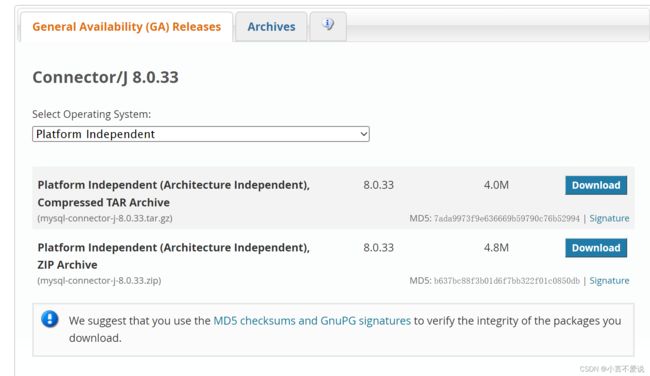Click the Compressed TAR Archive title
Viewport: 650px width, 376px height.
(x=173, y=194)
